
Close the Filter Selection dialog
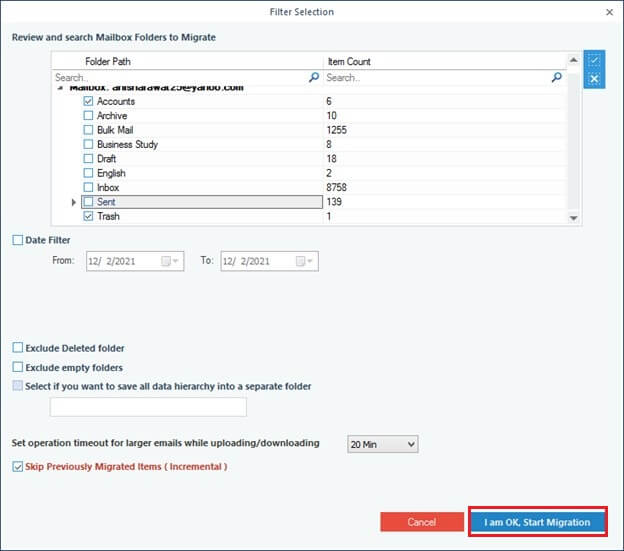click(610, 12)
